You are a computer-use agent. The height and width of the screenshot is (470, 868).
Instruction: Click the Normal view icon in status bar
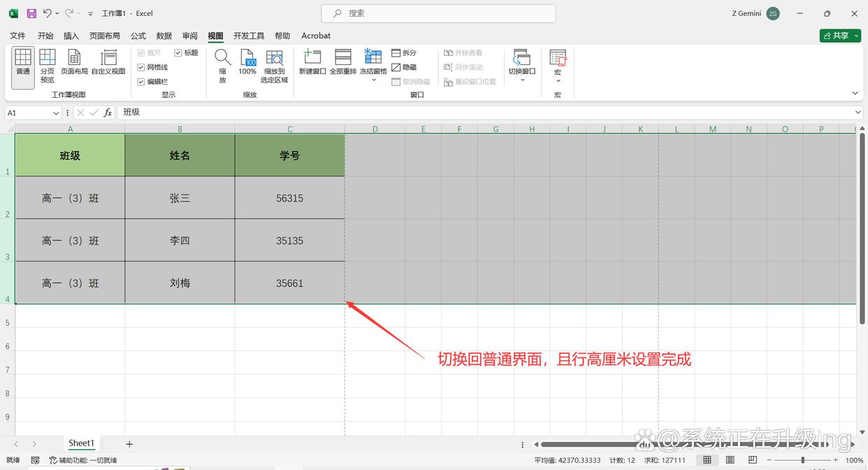click(x=707, y=460)
